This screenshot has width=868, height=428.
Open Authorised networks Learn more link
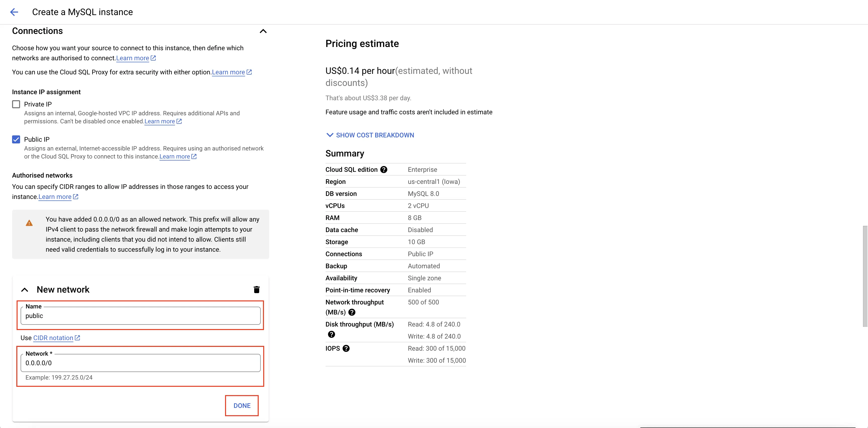click(58, 197)
